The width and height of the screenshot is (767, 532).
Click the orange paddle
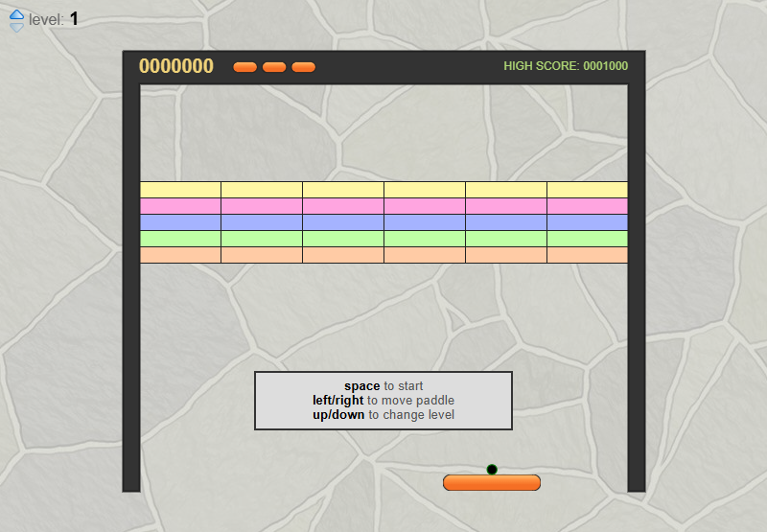(492, 482)
